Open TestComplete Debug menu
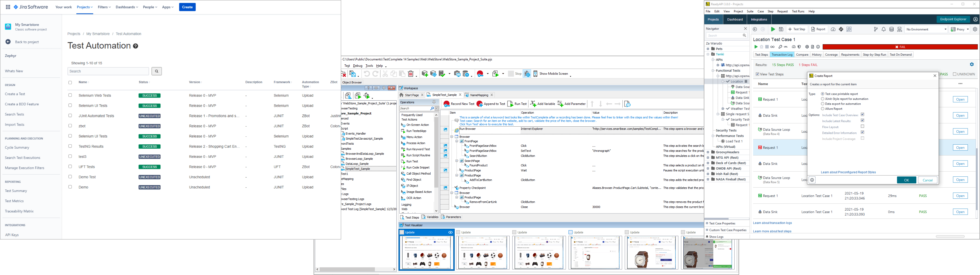Image resolution: width=980 pixels, height=275 pixels. tap(358, 66)
